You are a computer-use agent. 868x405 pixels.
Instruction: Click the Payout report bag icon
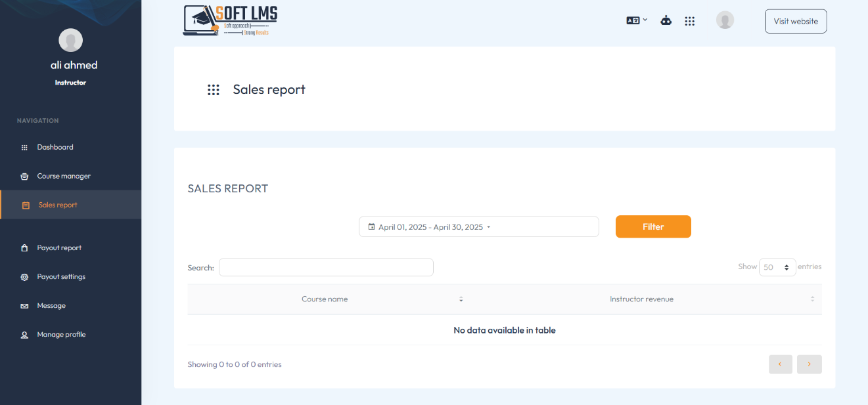click(x=25, y=248)
